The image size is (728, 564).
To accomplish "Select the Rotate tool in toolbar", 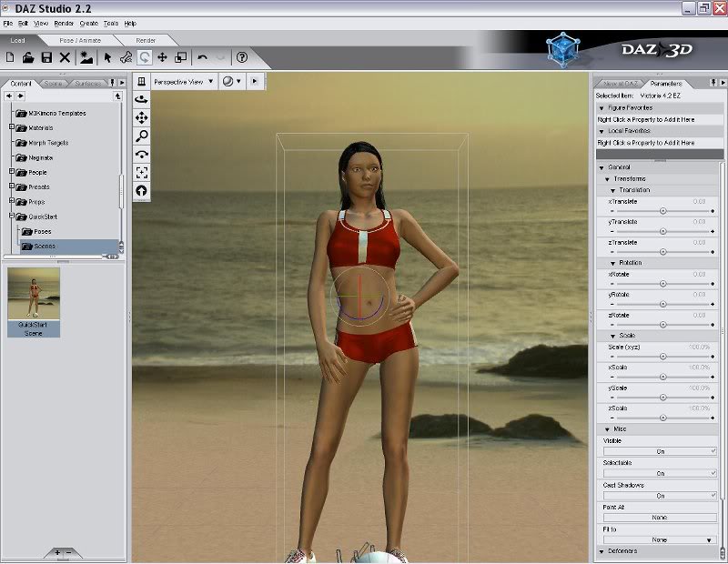I will click(x=145, y=57).
